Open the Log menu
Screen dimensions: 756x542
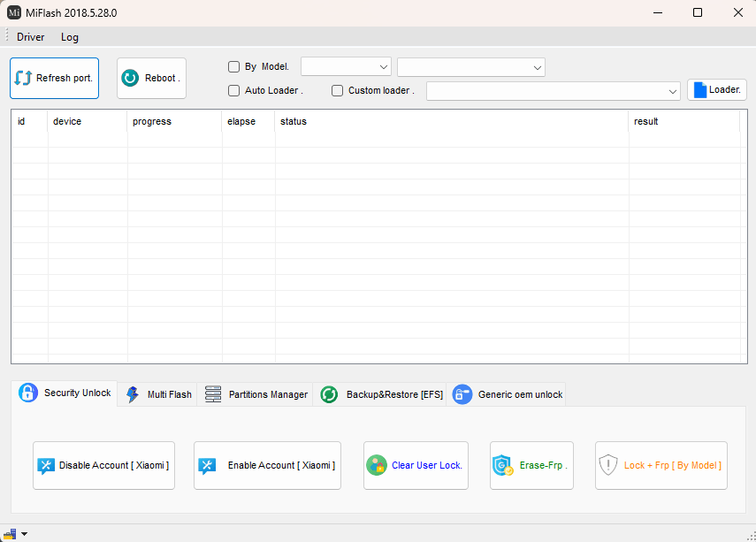pyautogui.click(x=70, y=37)
